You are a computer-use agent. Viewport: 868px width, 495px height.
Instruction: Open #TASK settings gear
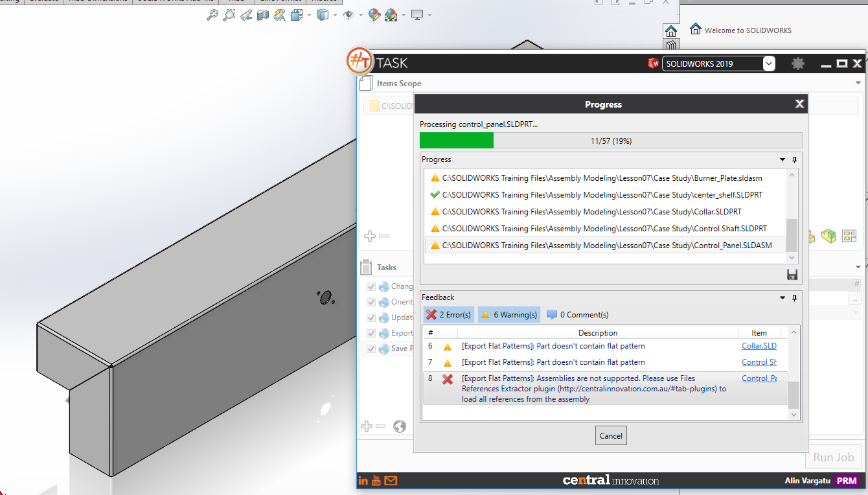pyautogui.click(x=798, y=63)
